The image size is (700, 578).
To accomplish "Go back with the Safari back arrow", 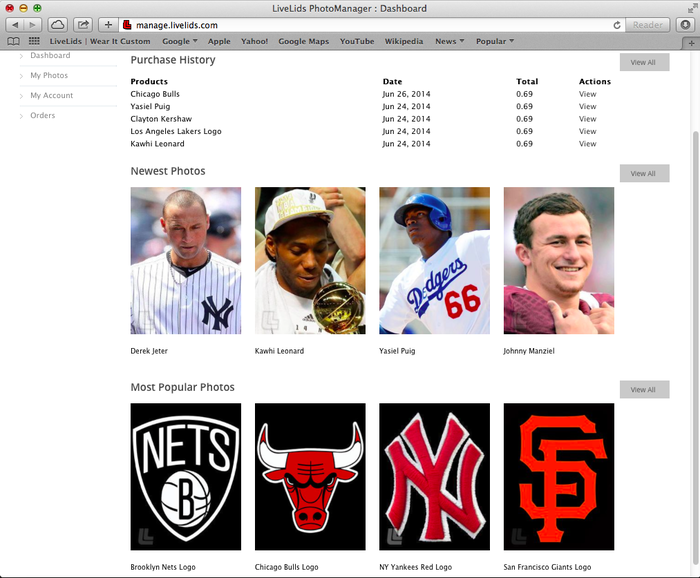I will coord(15,25).
